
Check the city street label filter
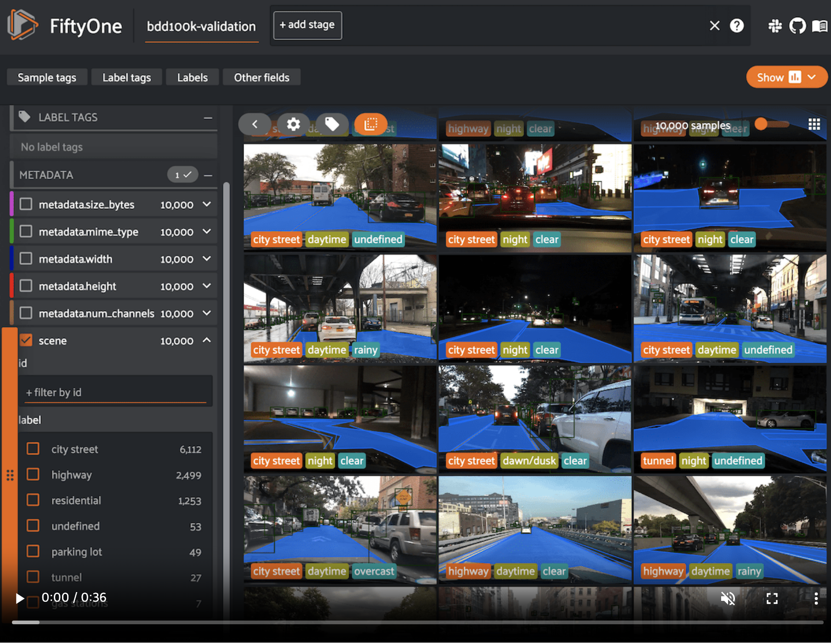(33, 449)
